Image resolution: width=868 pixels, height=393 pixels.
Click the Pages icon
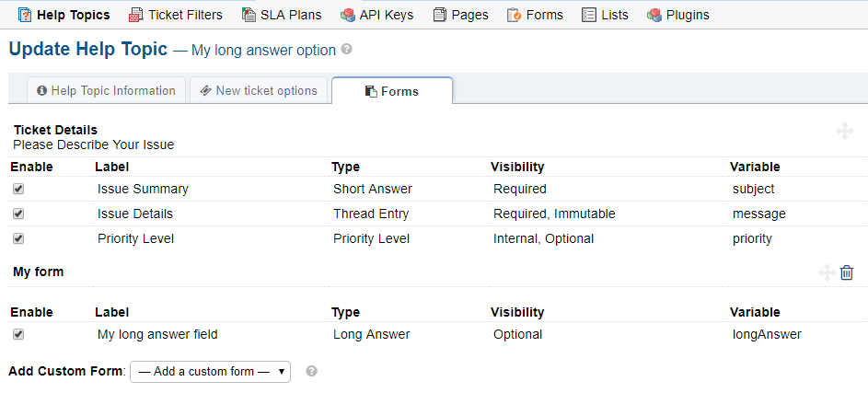tap(440, 15)
